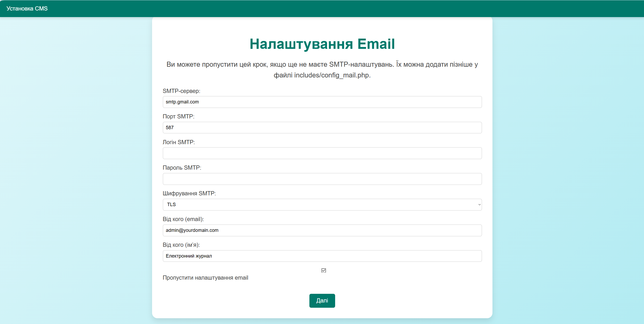The width and height of the screenshot is (644, 324).
Task: Click the 'Від кого (email)' field with admin@yourdomain.com
Action: tap(322, 230)
